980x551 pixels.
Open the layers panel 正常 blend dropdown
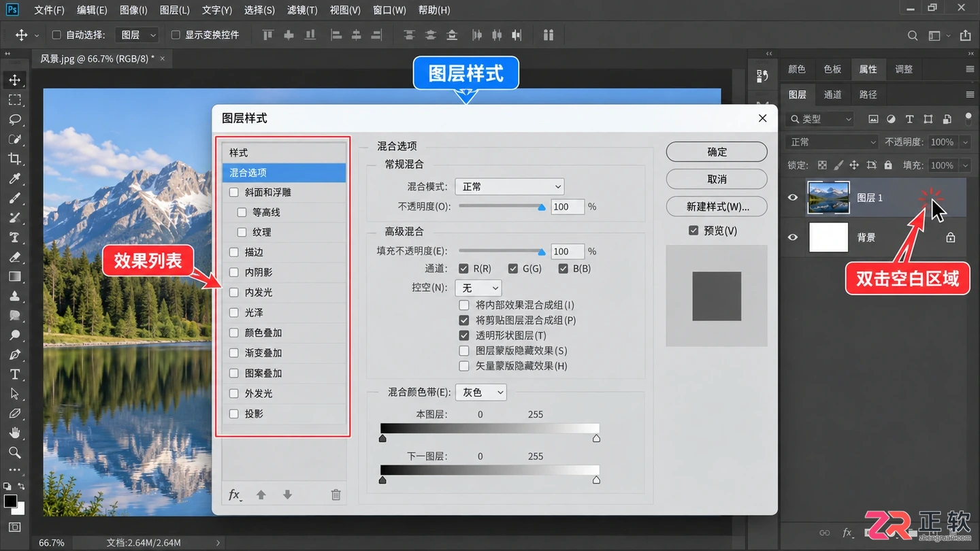click(x=832, y=142)
